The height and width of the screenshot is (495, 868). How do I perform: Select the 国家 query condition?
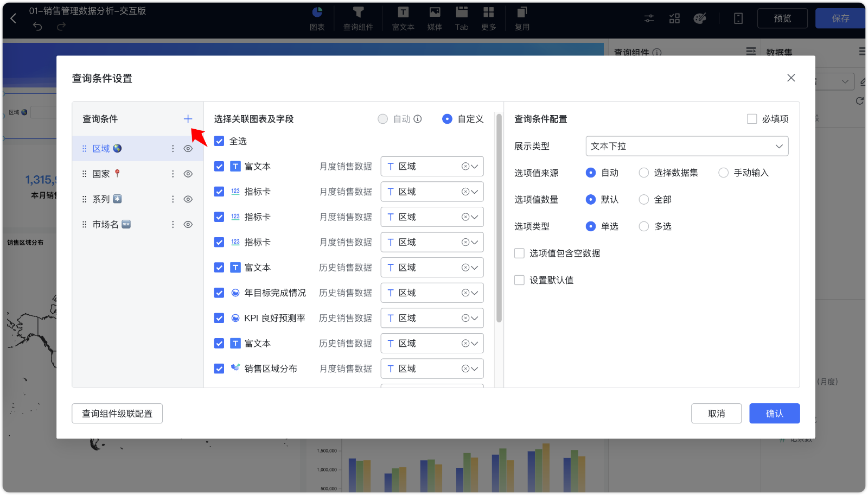click(x=138, y=174)
